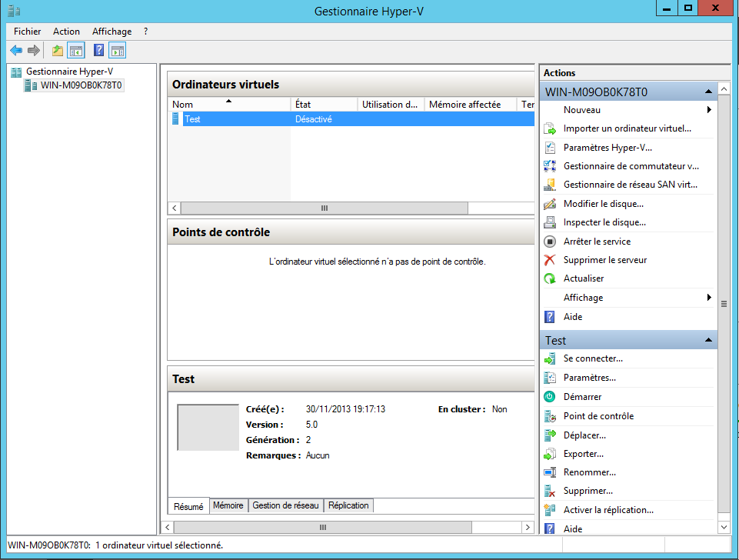The width and height of the screenshot is (739, 560).
Task: Sort by Mémoire affectée column header
Action: (471, 104)
